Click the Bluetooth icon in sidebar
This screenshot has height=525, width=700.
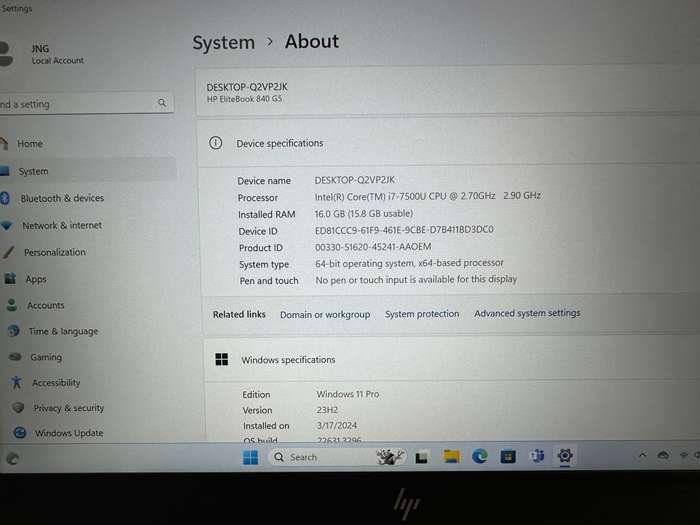4,198
